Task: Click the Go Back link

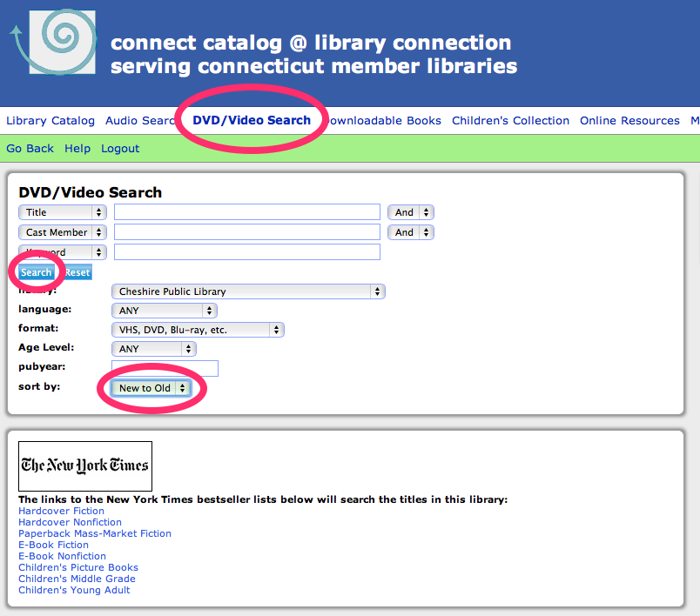Action: 30,149
